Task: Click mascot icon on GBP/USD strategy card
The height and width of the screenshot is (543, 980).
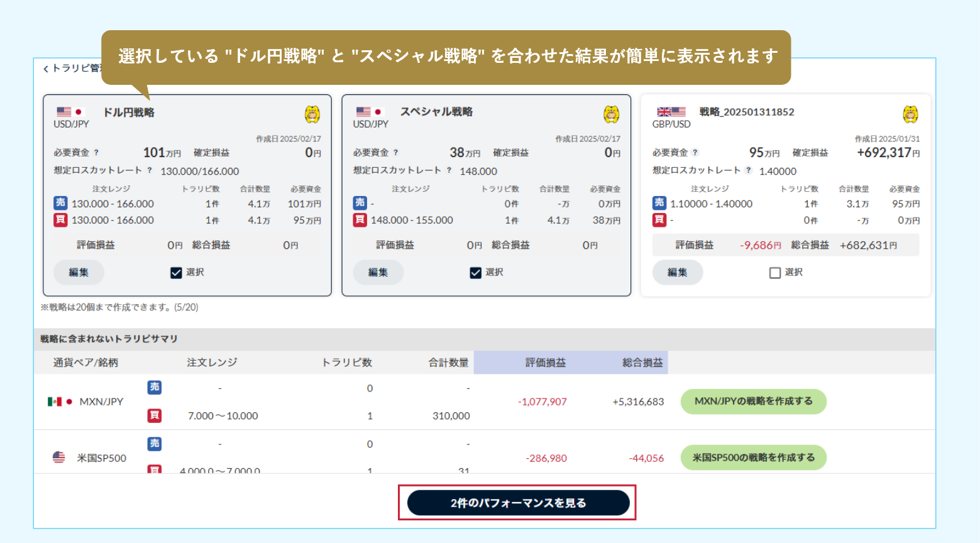Action: coord(910,114)
